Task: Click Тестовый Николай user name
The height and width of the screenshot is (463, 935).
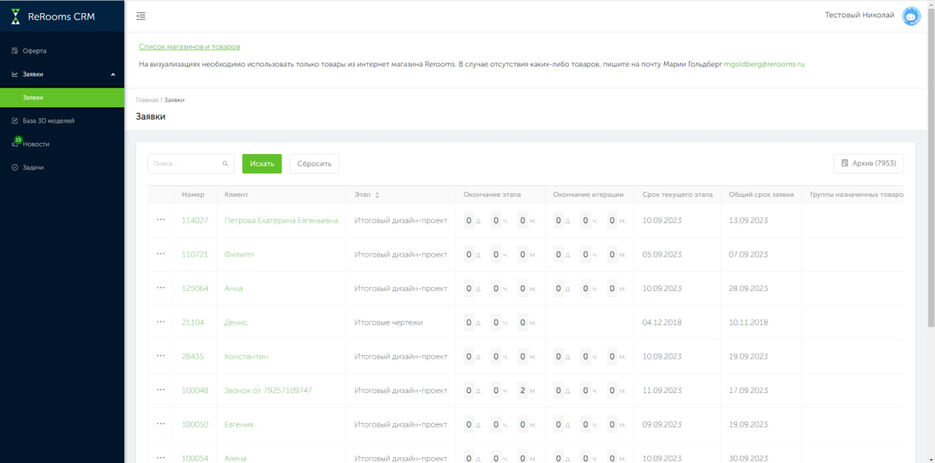Action: [859, 16]
